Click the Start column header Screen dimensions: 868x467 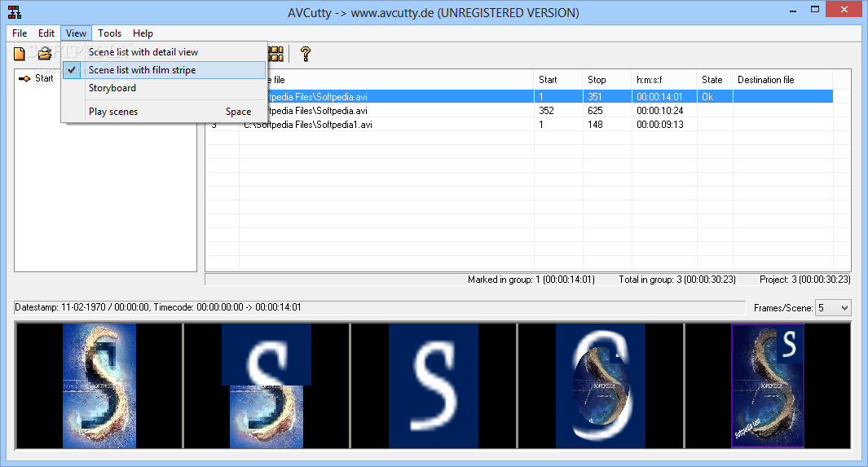pyautogui.click(x=558, y=80)
